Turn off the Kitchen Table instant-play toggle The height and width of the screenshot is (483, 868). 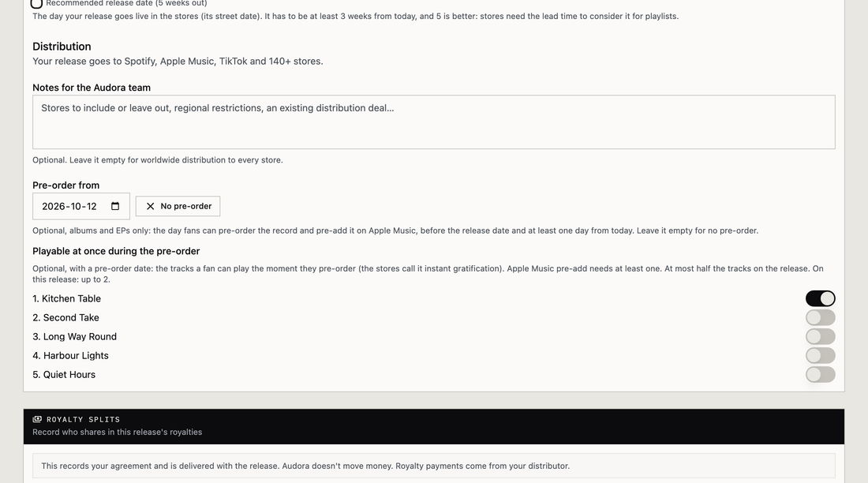(x=821, y=298)
